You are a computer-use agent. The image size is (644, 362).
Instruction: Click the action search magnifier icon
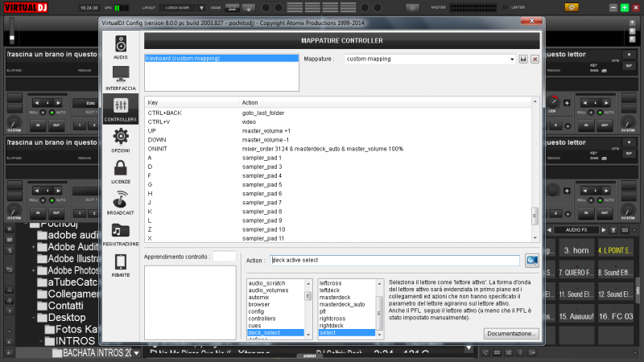point(532,261)
